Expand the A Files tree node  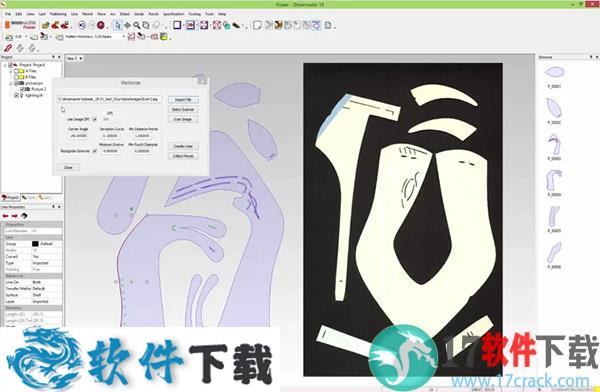pos(11,71)
